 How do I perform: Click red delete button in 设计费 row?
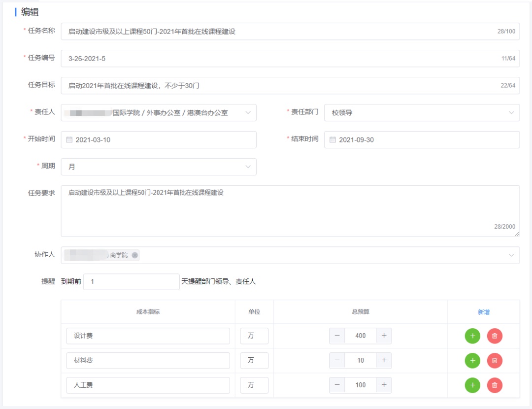(495, 336)
